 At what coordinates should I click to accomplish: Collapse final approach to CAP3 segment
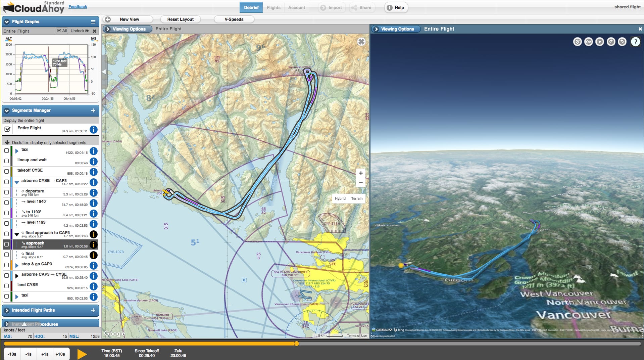(x=16, y=234)
